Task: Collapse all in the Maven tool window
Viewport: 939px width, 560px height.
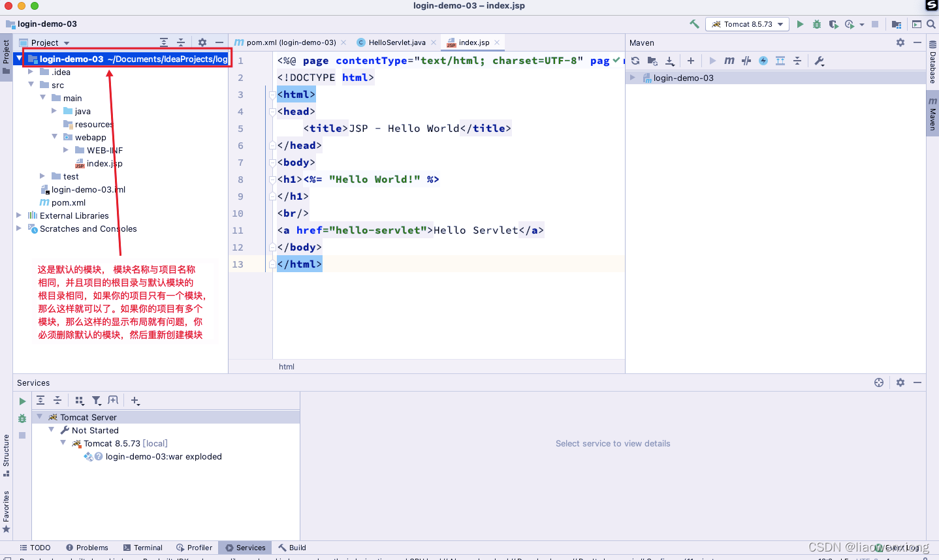Action: (797, 61)
